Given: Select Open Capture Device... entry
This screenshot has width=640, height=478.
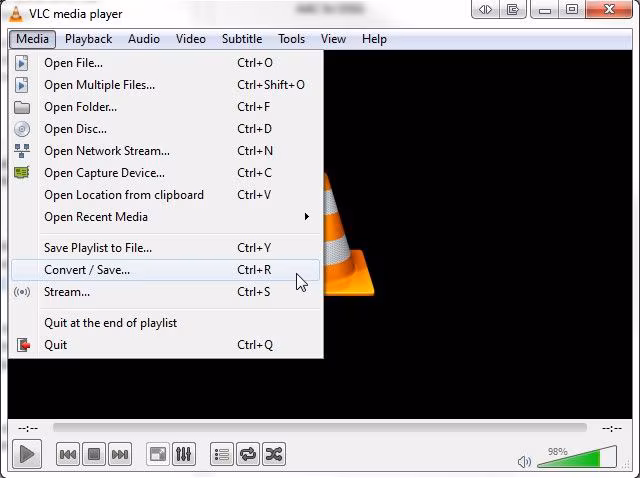Looking at the screenshot, I should tap(165, 173).
